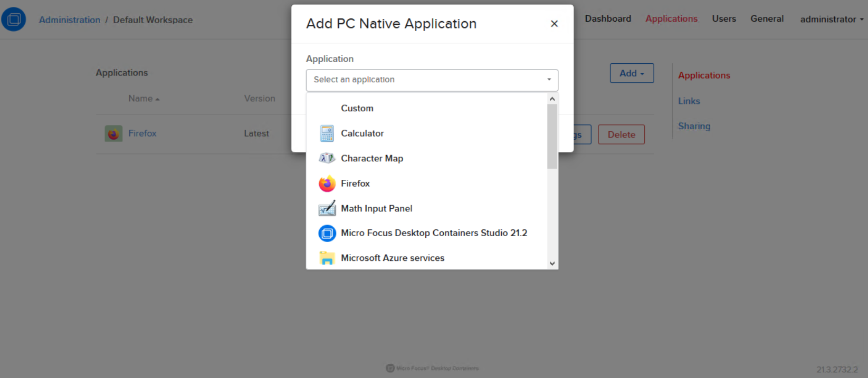This screenshot has height=378, width=868.
Task: Click the Latest version cell
Action: pyautogui.click(x=256, y=134)
